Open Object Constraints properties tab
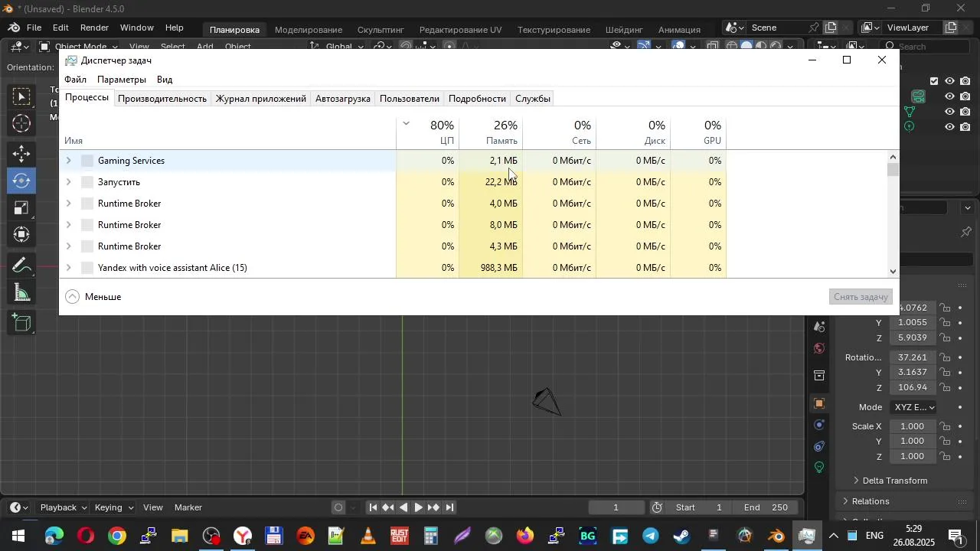This screenshot has width=980, height=551. click(x=819, y=446)
